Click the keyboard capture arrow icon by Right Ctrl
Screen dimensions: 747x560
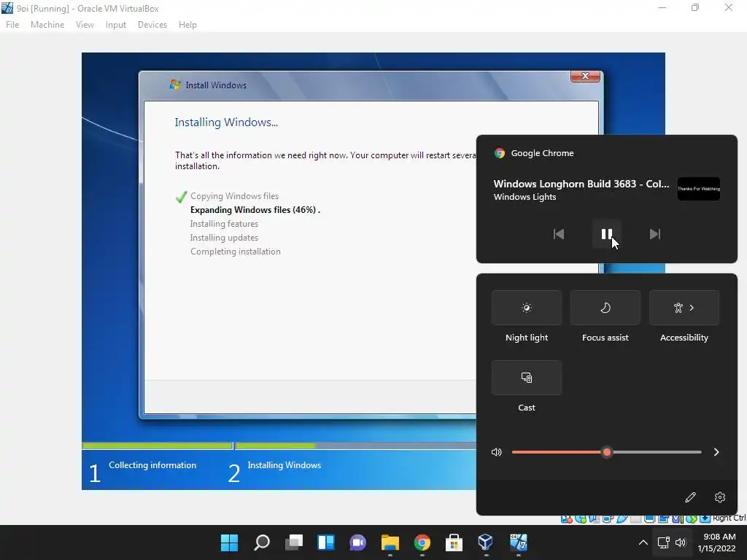[705, 518]
